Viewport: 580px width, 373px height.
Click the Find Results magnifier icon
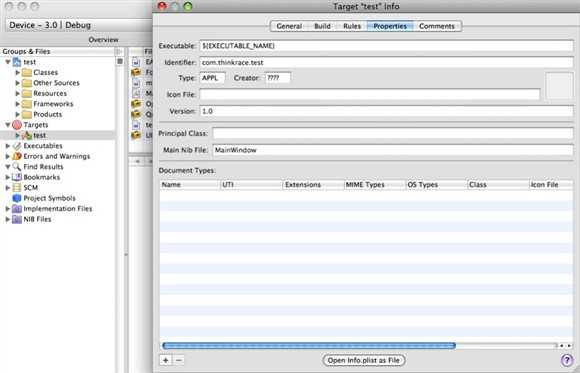tap(17, 167)
